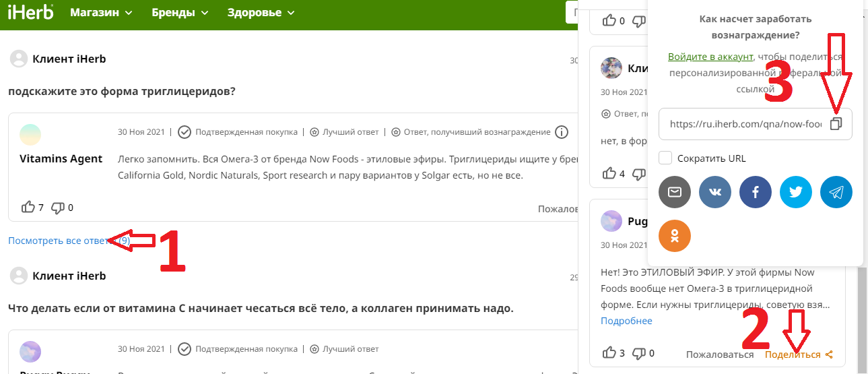The width and height of the screenshot is (868, 374).
Task: Click the question about витамина С itching
Action: click(261, 309)
